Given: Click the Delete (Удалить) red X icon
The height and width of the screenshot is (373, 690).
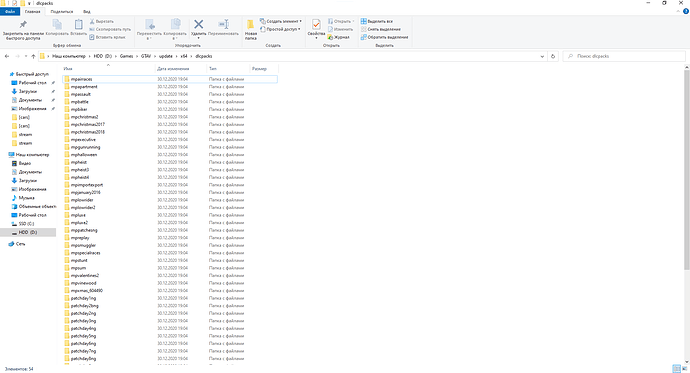Looking at the screenshot, I should [x=198, y=24].
